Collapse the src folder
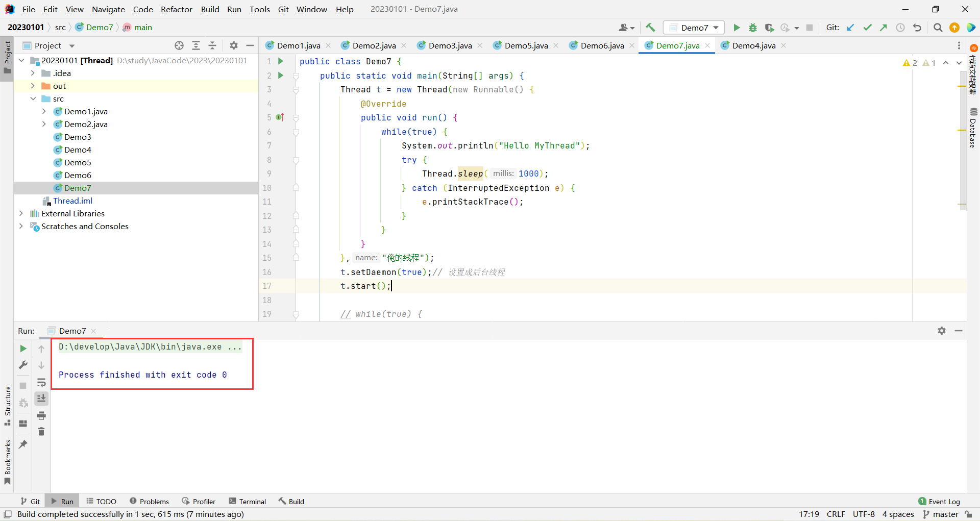Screen dimensions: 980x521 pos(33,98)
